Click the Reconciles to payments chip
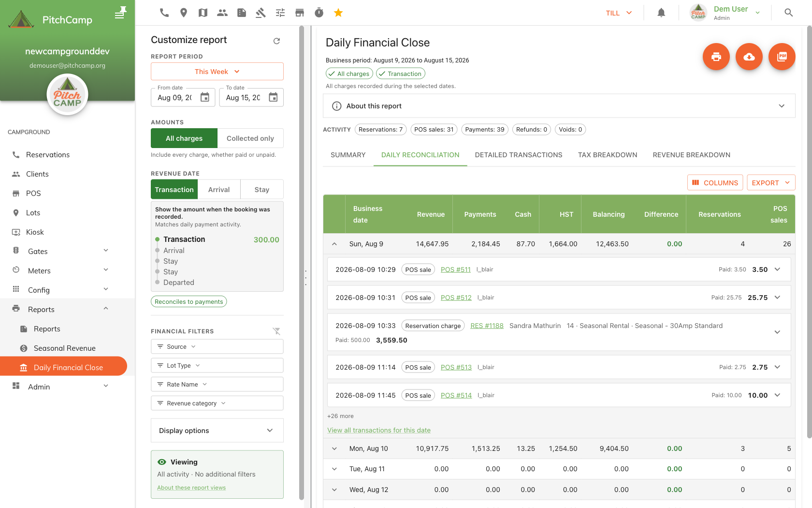 pyautogui.click(x=188, y=301)
